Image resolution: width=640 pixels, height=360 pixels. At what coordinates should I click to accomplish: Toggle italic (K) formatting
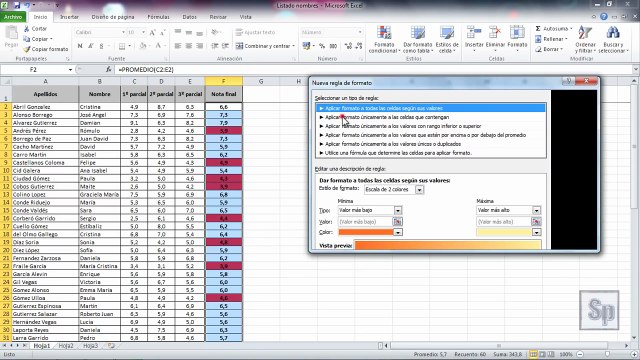(x=91, y=46)
